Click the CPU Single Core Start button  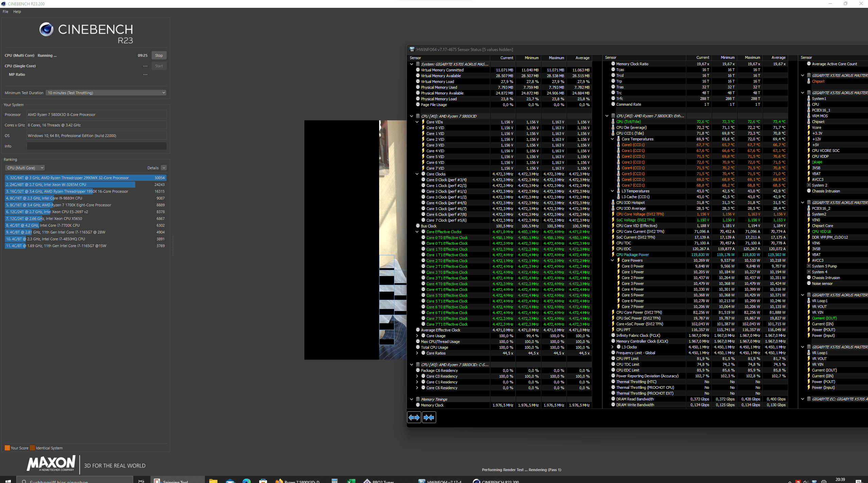[159, 66]
